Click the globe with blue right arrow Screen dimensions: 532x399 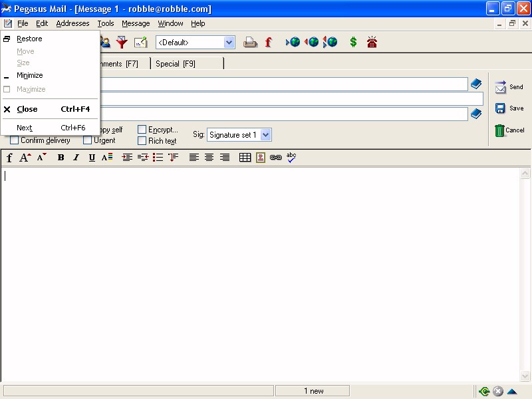point(293,42)
